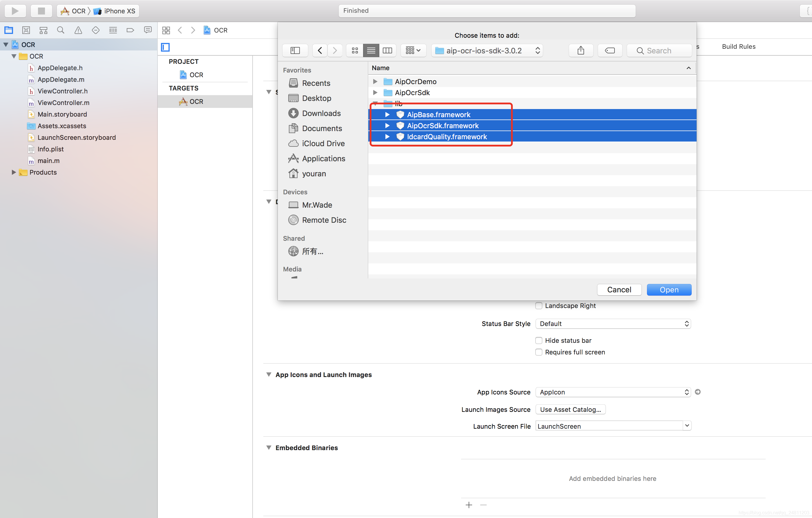
Task: Switch file dialog to column view
Action: pos(387,50)
